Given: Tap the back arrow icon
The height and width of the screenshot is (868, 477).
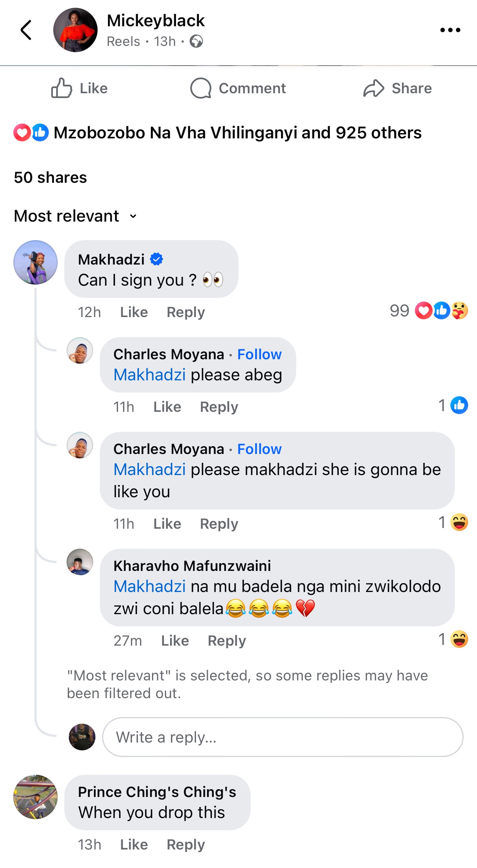Looking at the screenshot, I should 26,30.
